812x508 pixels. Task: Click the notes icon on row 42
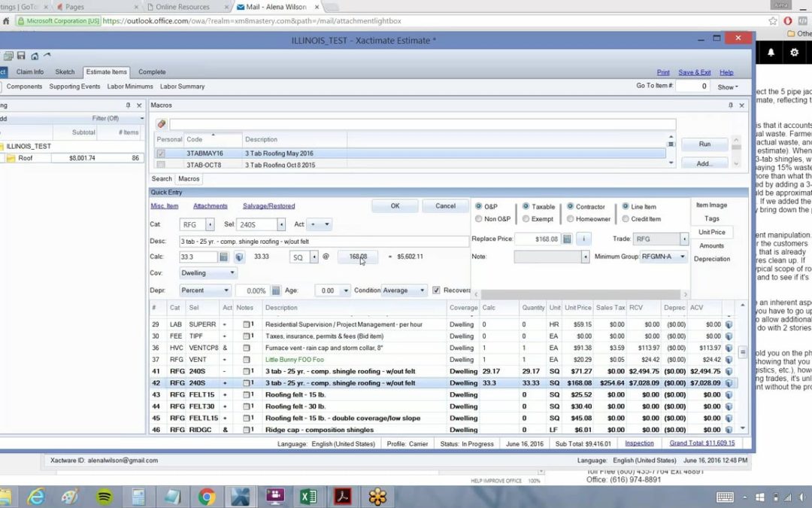248,383
